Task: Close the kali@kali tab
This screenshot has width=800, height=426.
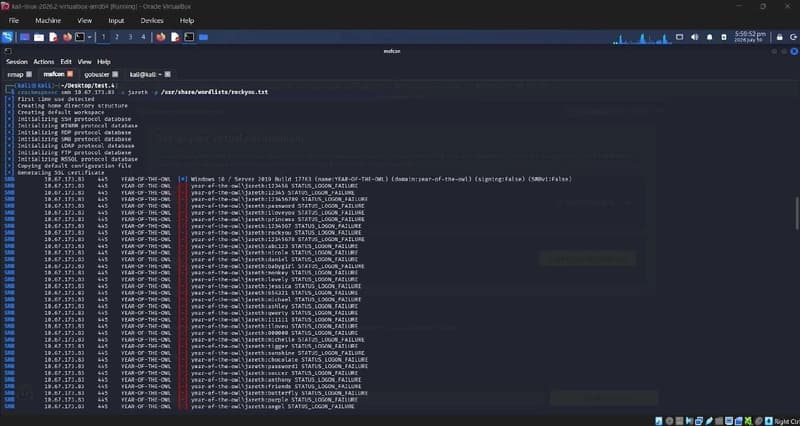Action: coord(167,74)
